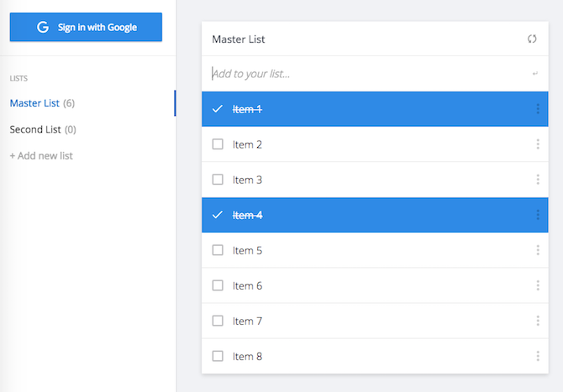Open the three-dot menu for Item 1
Image resolution: width=563 pixels, height=392 pixels.
[538, 109]
